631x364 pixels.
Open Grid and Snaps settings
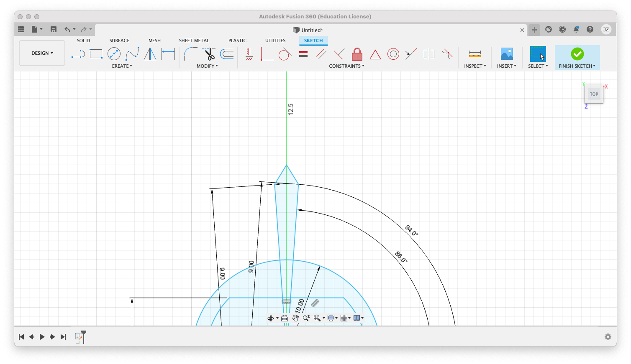(x=345, y=318)
